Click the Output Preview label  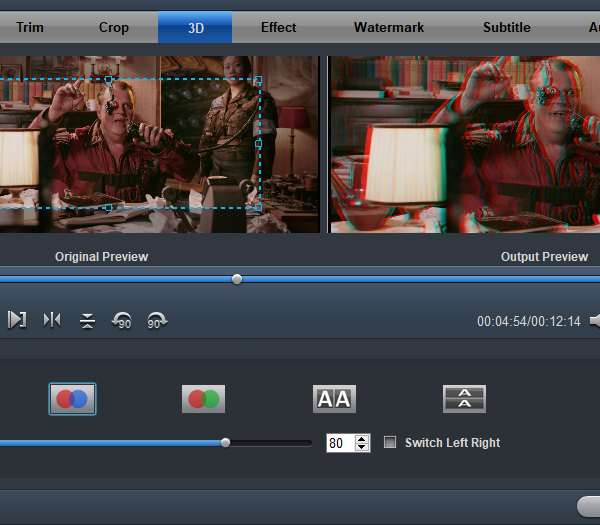pos(544,256)
